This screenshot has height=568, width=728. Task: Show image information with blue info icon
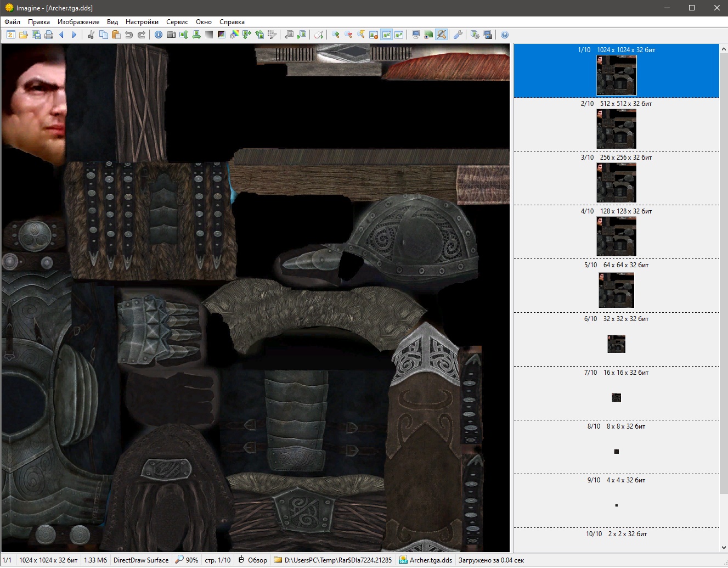coord(159,35)
